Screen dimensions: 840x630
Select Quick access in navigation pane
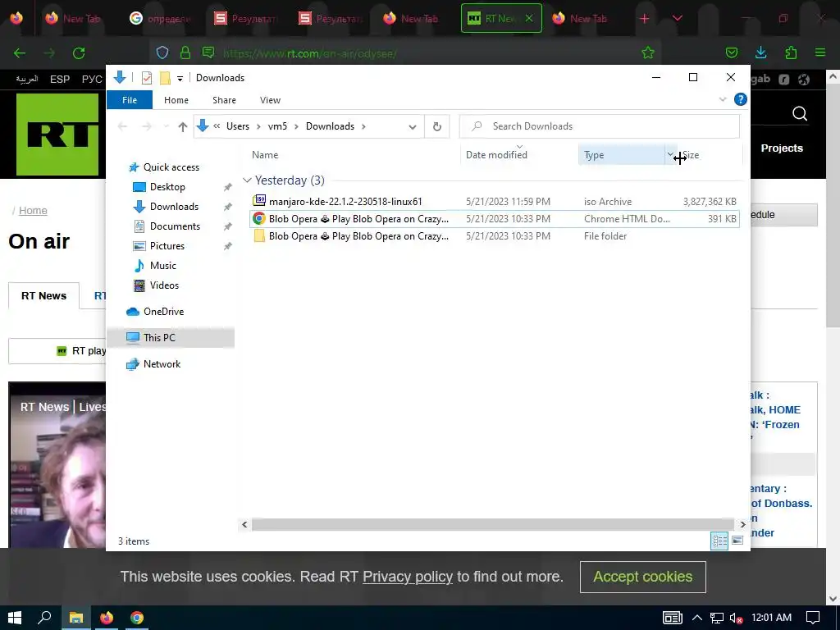(171, 167)
